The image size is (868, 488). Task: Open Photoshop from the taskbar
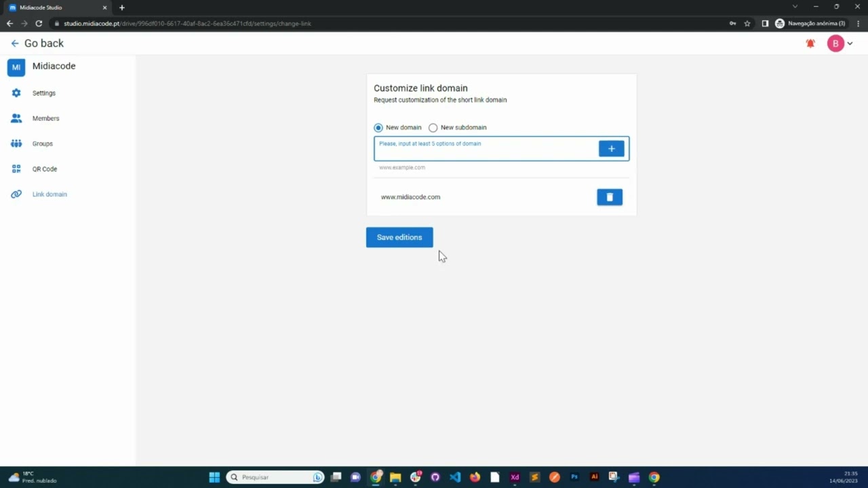coord(574,477)
